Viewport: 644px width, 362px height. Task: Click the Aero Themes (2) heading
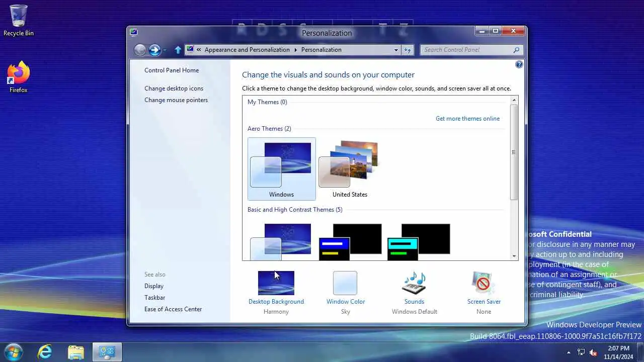269,129
